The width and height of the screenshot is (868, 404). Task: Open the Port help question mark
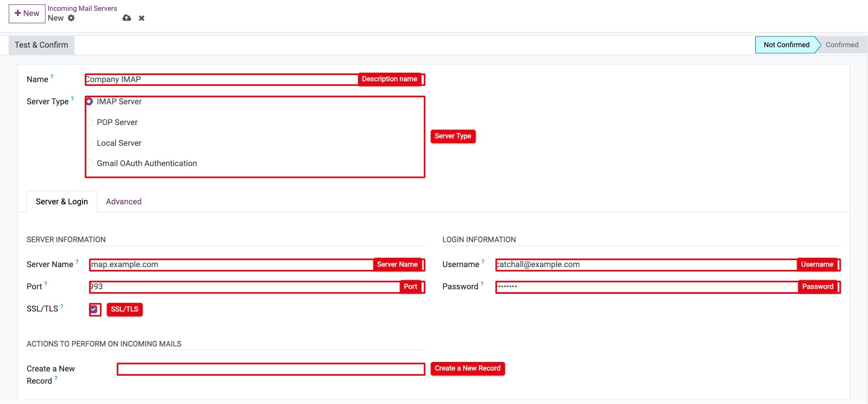[46, 284]
